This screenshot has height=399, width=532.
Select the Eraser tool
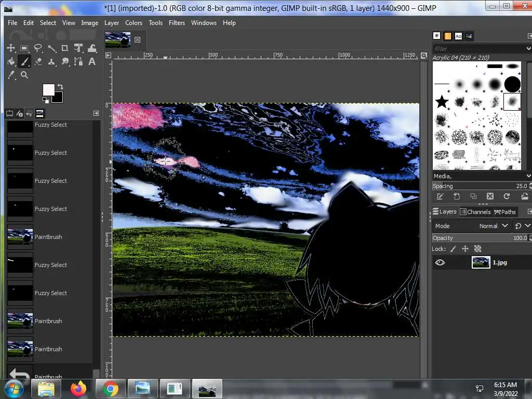[x=37, y=61]
